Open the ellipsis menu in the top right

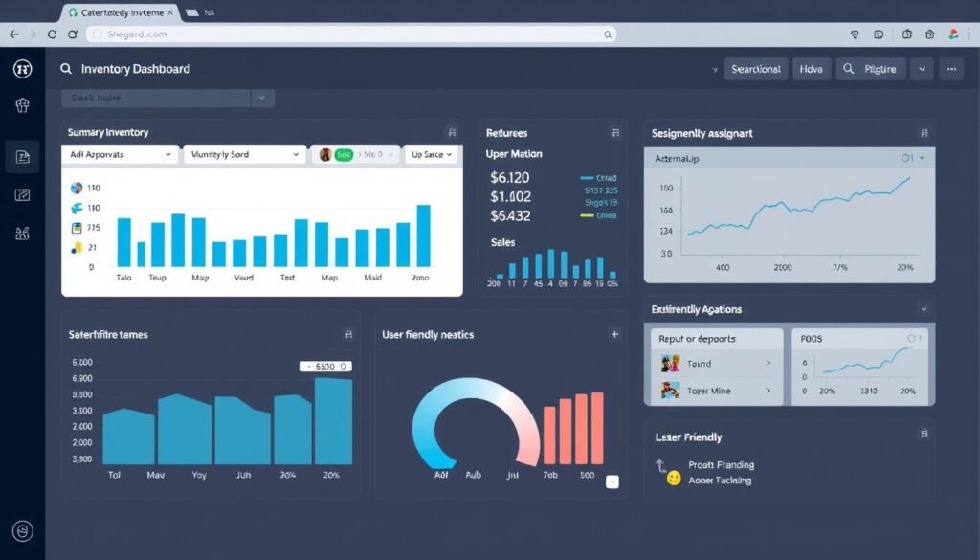coord(952,68)
